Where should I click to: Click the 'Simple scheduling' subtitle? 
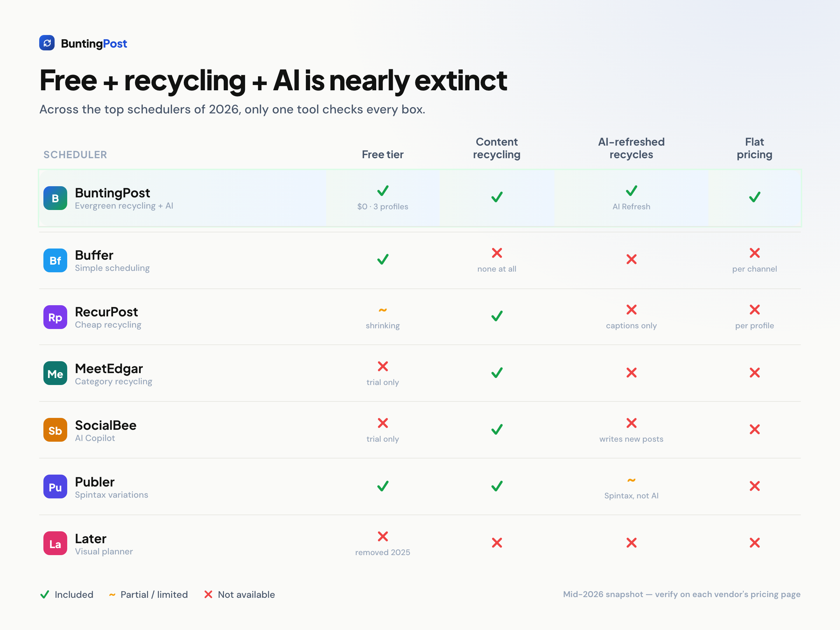point(112,268)
